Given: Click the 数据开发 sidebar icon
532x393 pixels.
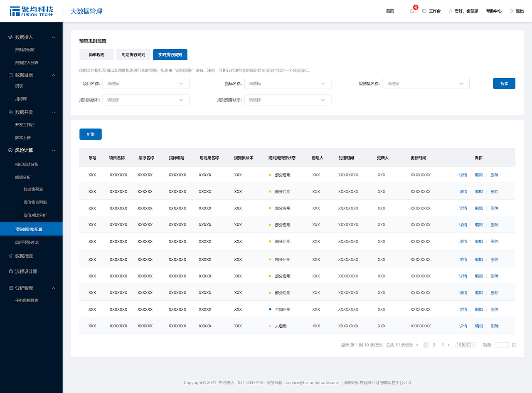Looking at the screenshot, I should [x=10, y=112].
